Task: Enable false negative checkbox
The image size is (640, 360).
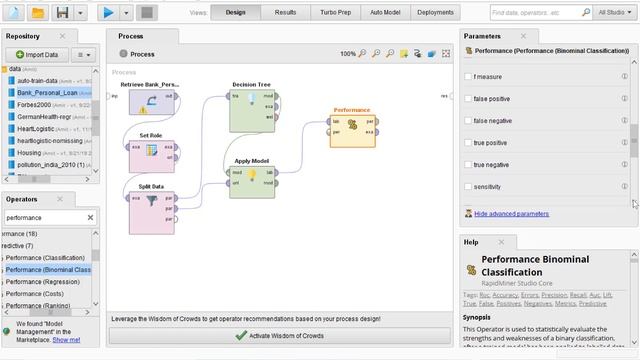Action: [468, 121]
